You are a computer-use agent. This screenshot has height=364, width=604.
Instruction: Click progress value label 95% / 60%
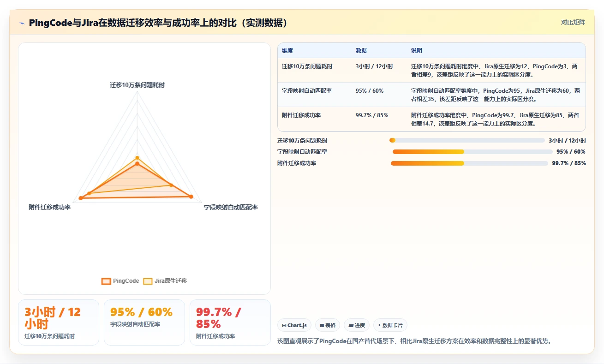click(571, 152)
